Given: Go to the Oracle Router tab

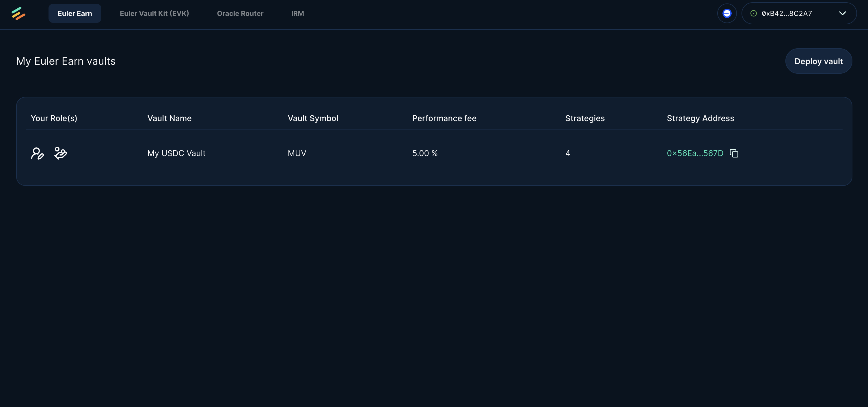Looking at the screenshot, I should 240,14.
